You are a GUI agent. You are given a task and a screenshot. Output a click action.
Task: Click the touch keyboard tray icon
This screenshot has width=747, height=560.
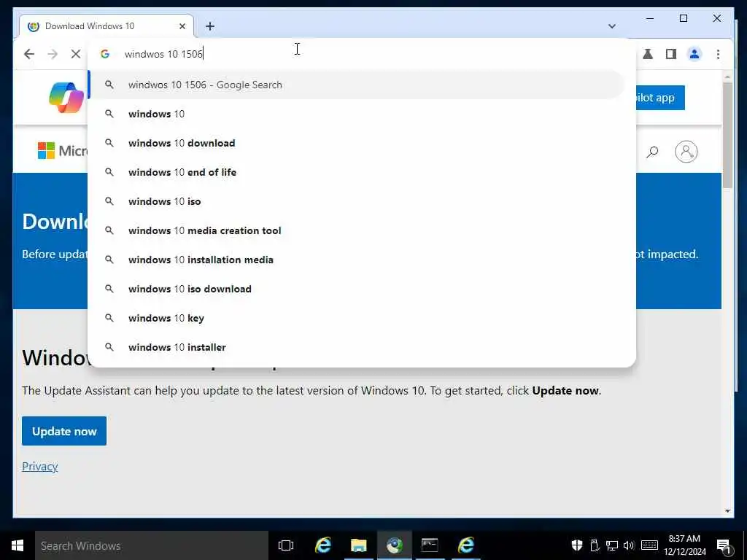649,545
